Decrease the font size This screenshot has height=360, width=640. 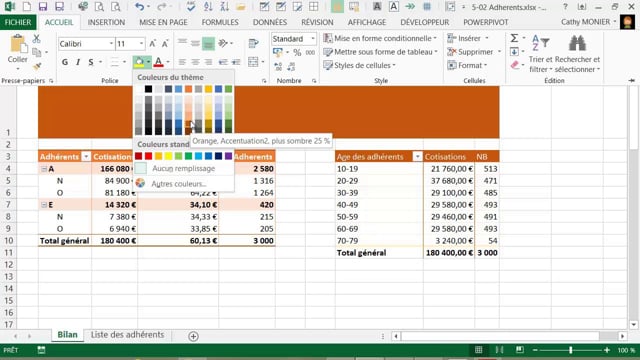tap(165, 44)
